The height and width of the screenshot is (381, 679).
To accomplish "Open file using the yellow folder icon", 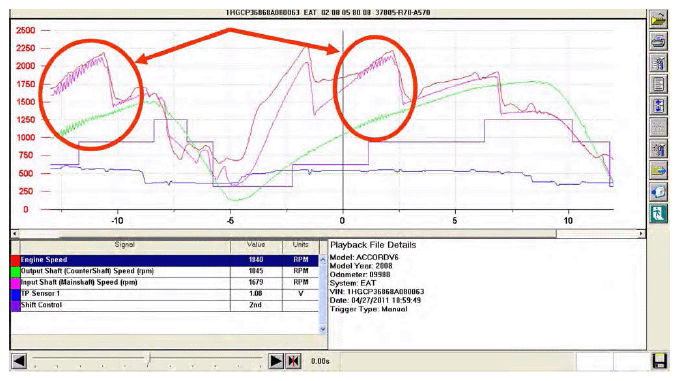I will (x=659, y=20).
